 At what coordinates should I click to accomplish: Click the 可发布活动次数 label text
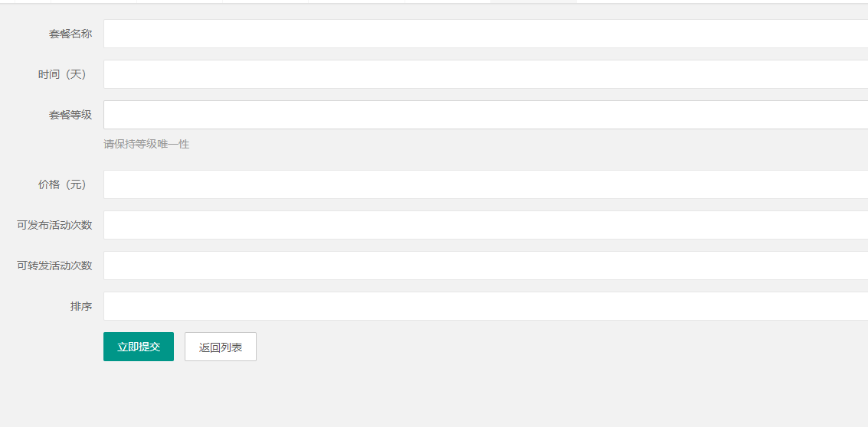pyautogui.click(x=54, y=225)
